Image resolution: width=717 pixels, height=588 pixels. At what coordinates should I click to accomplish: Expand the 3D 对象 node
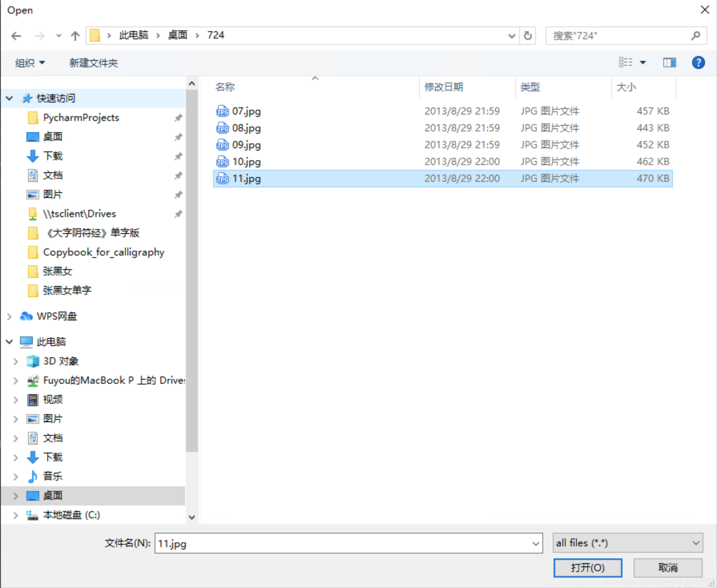pyautogui.click(x=16, y=361)
